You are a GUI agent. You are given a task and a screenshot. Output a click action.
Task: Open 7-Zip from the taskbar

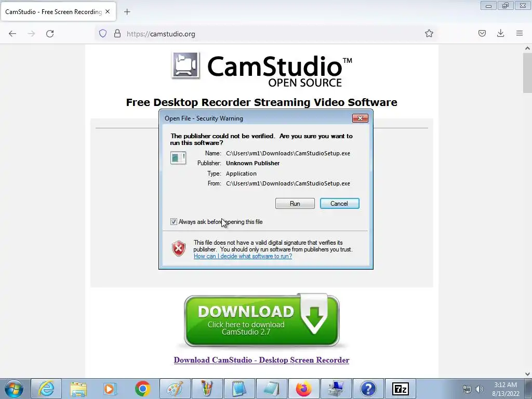[401, 389]
